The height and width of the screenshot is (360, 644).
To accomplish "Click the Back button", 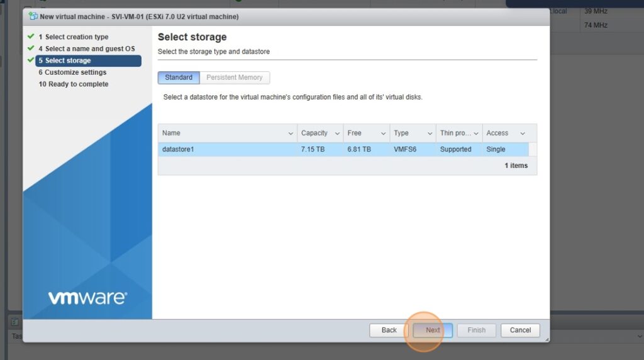I will click(x=389, y=330).
